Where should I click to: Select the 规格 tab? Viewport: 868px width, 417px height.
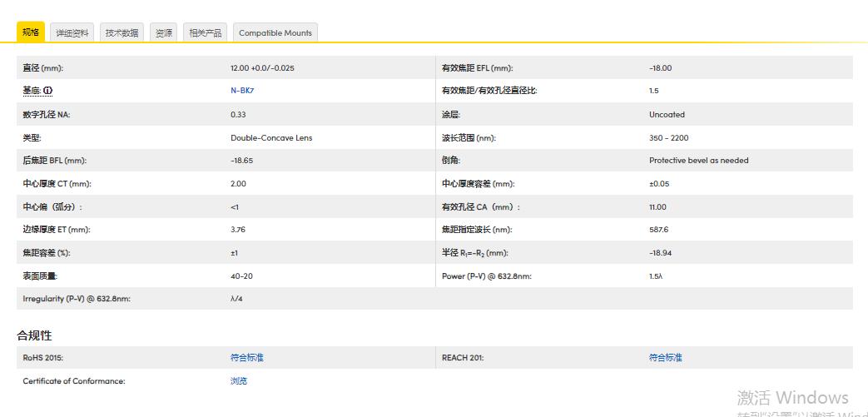pyautogui.click(x=31, y=32)
